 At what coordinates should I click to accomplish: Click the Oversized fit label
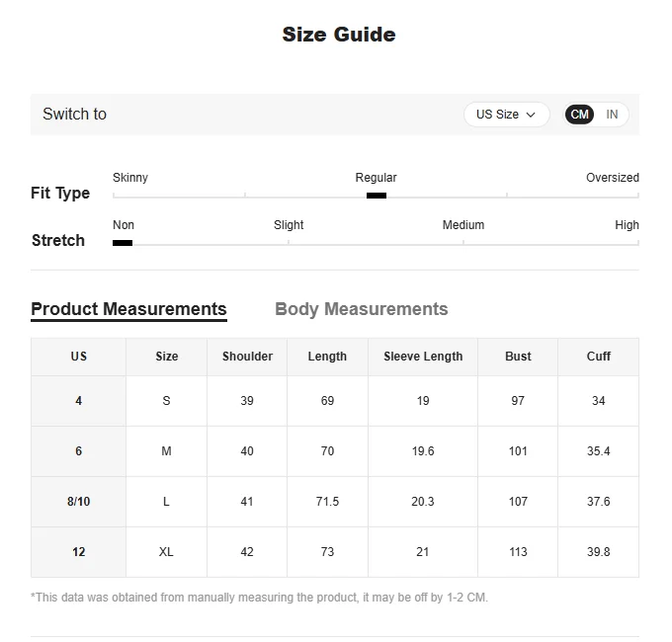point(613,178)
